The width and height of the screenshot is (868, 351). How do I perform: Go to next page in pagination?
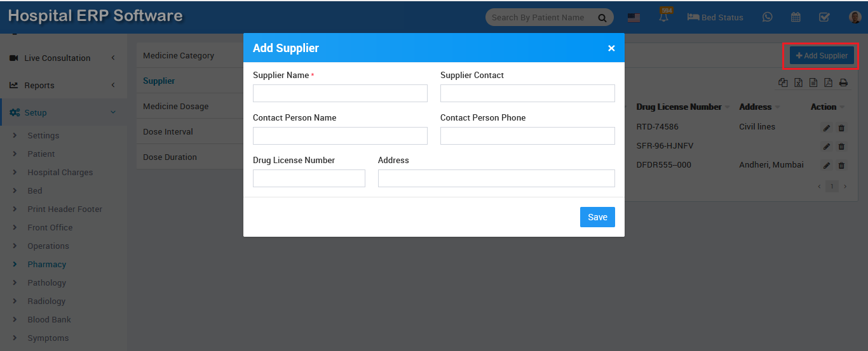844,187
